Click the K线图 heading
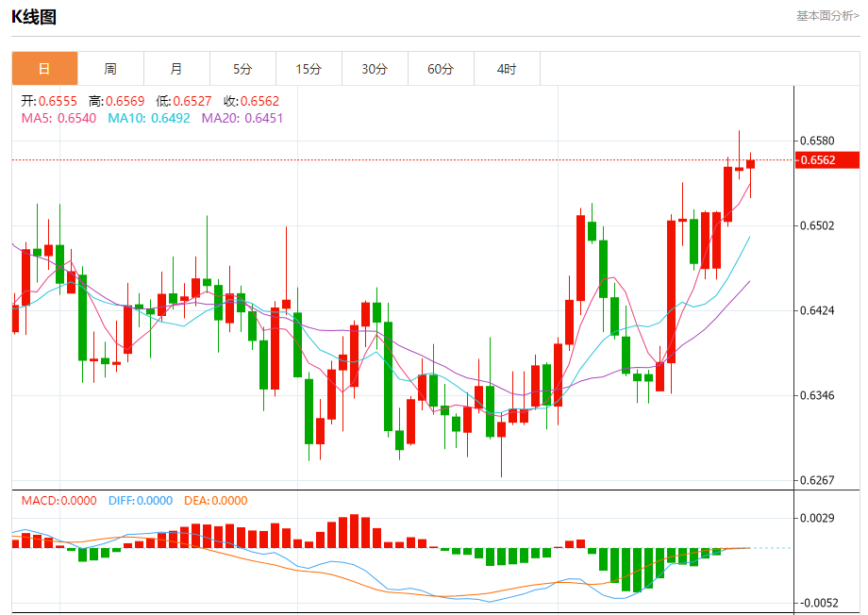The image size is (868, 615). click(x=34, y=17)
